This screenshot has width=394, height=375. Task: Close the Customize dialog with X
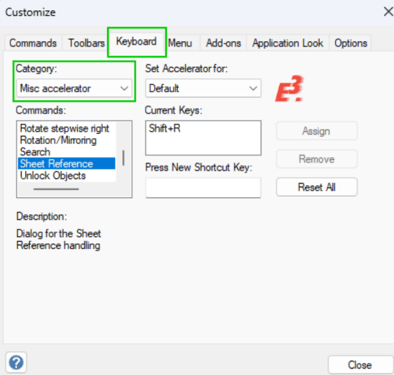pos(388,12)
